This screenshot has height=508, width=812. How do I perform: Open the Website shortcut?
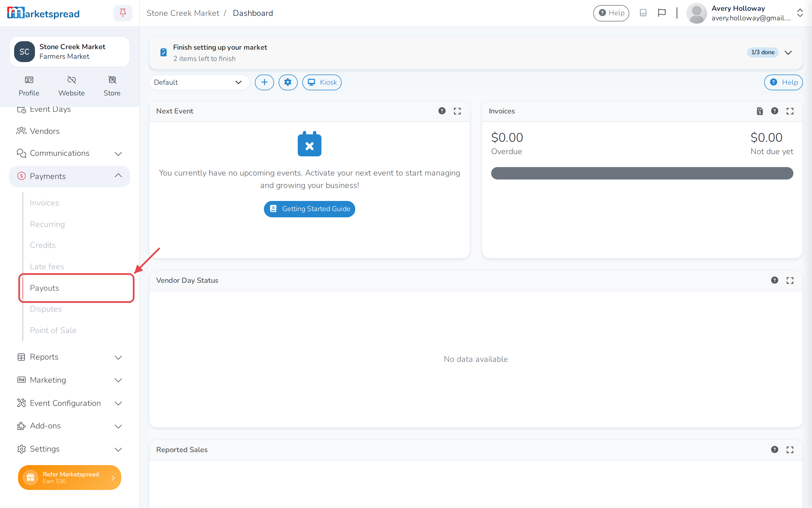click(71, 86)
